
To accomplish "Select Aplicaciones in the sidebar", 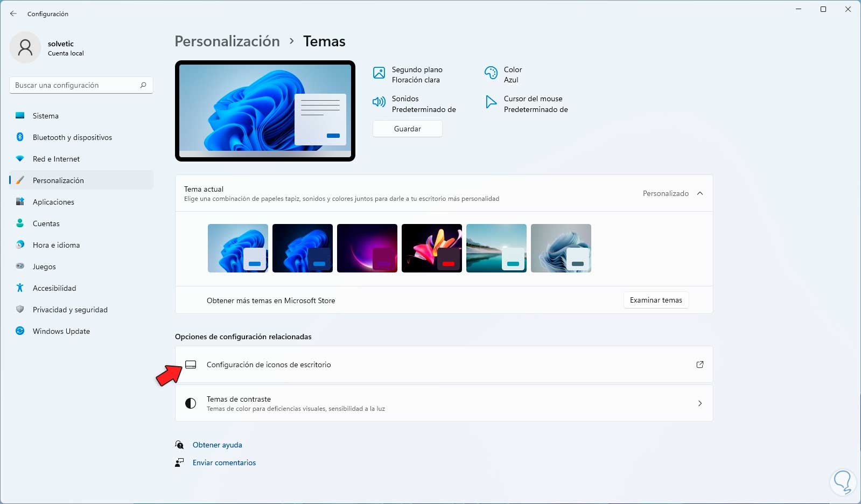I will coord(81,202).
